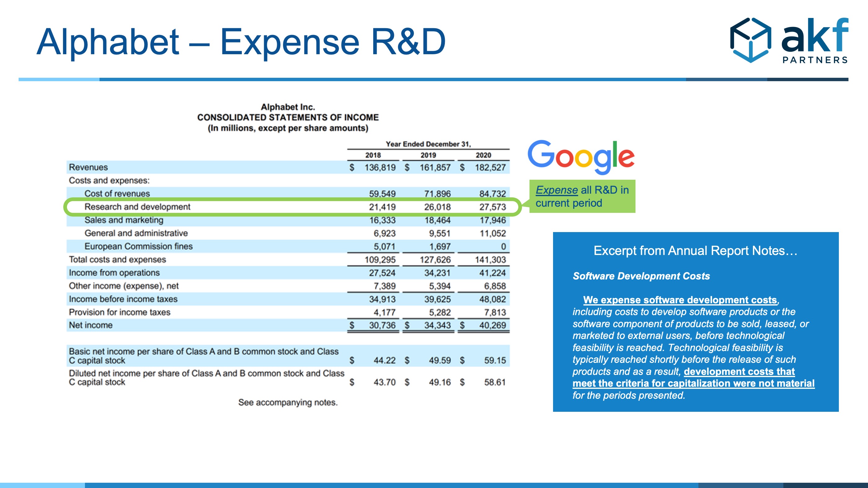The image size is (868, 488).
Task: Click the 2019 column header
Action: pyautogui.click(x=428, y=155)
